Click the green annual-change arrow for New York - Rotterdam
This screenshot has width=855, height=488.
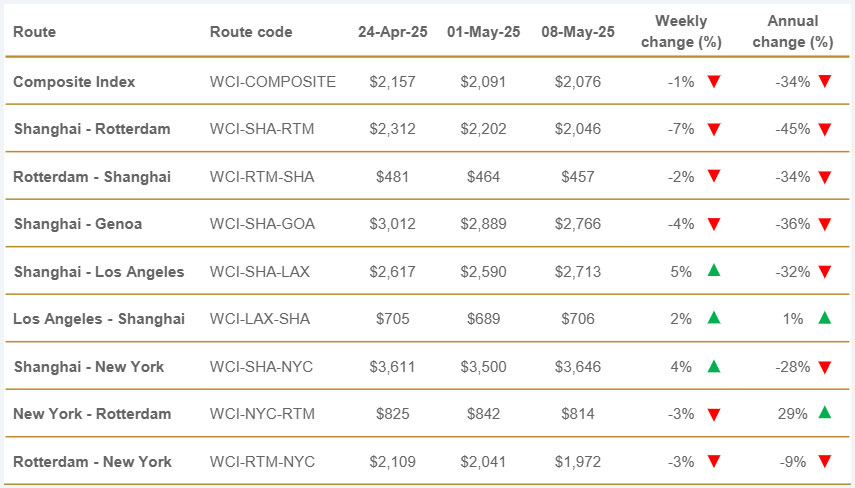point(824,413)
